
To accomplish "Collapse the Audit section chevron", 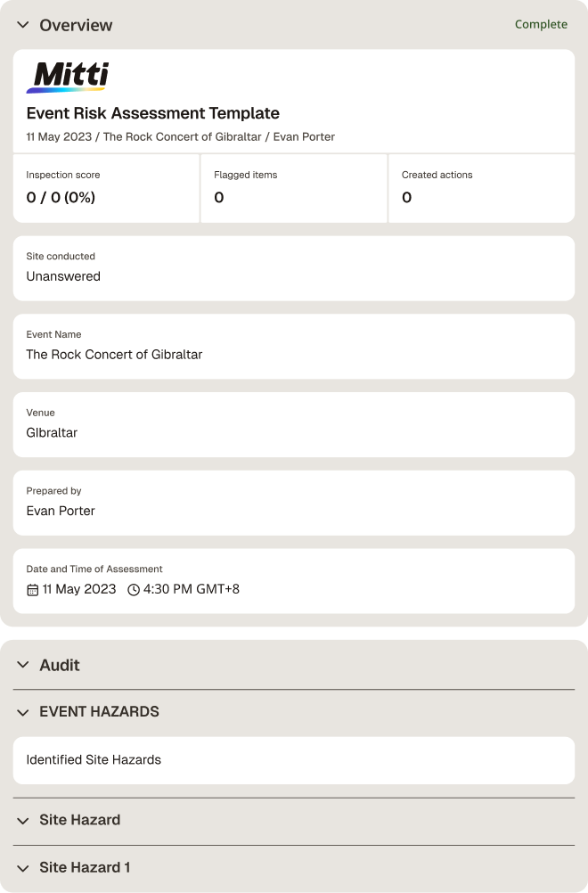I will (23, 665).
